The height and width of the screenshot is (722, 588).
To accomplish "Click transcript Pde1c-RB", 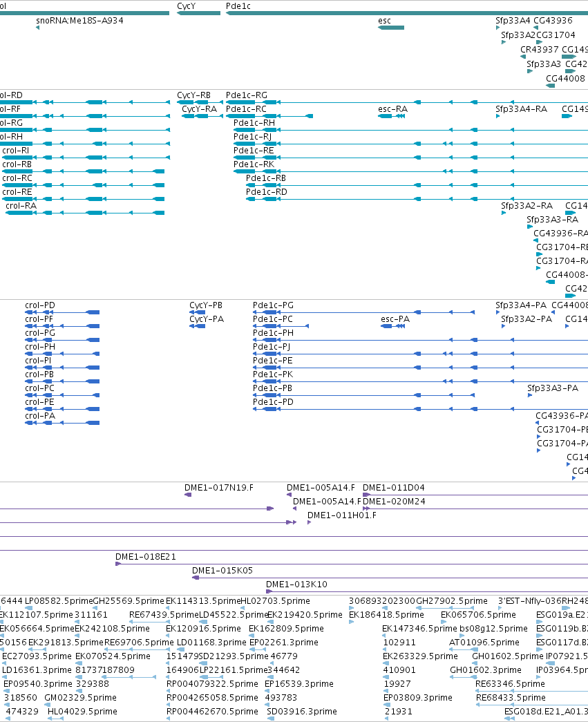I will 266,178.
